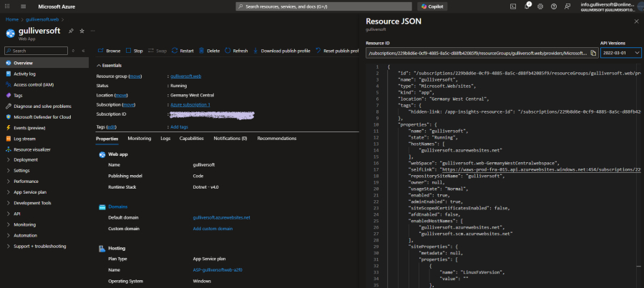This screenshot has width=644, height=288.
Task: Collapse the Essentials section
Action: coord(99,65)
